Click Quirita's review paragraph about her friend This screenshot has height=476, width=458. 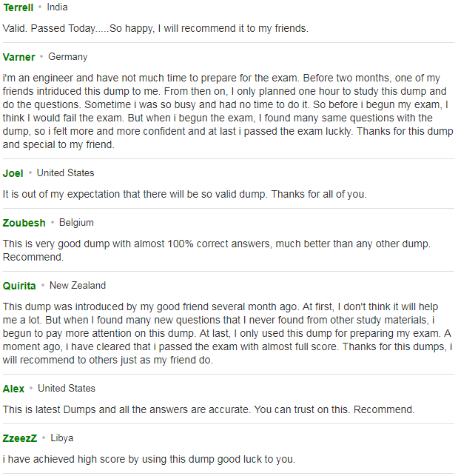(228, 334)
